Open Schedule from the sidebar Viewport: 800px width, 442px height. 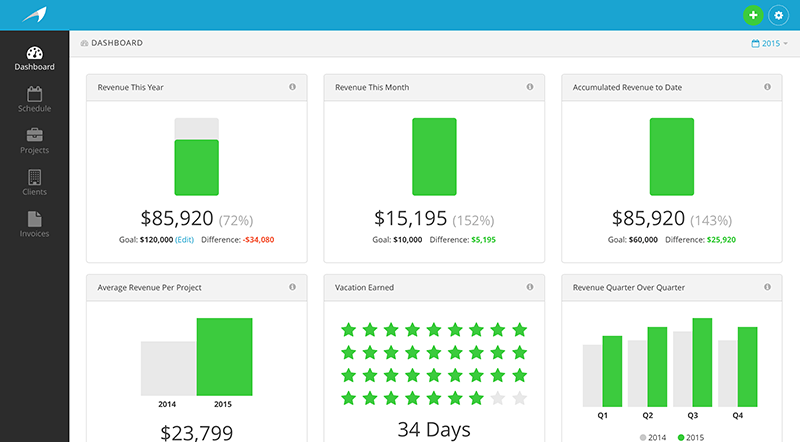[x=34, y=99]
